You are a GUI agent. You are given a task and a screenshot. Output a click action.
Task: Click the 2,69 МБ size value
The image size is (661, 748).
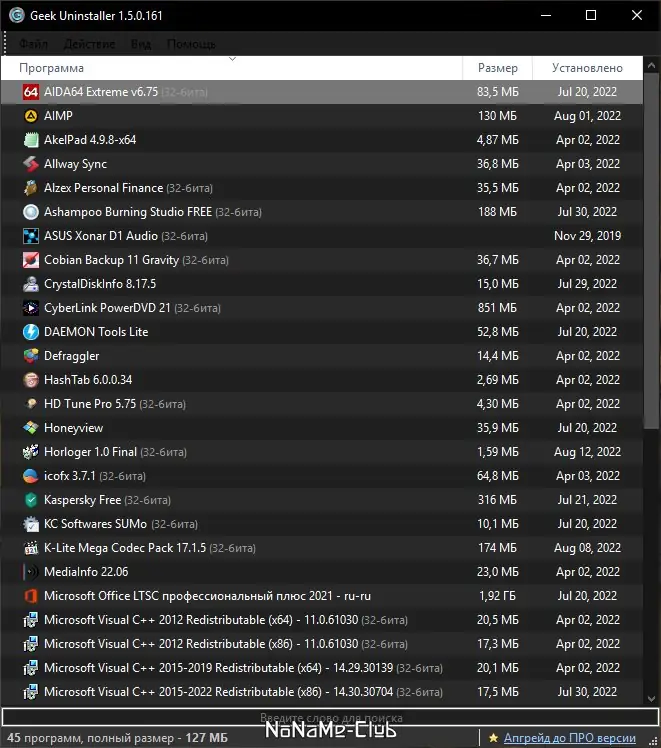click(497, 380)
